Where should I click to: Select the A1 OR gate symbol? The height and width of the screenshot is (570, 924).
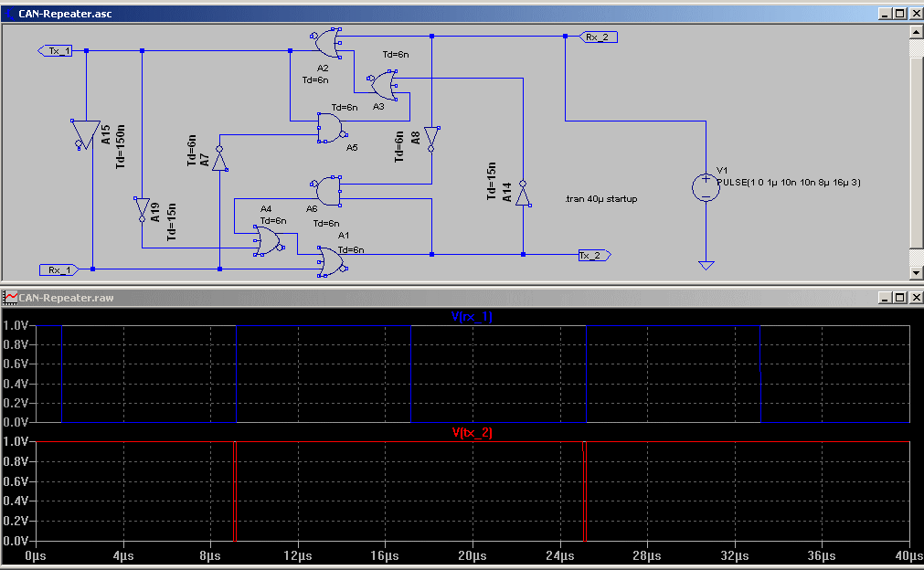[x=332, y=261]
